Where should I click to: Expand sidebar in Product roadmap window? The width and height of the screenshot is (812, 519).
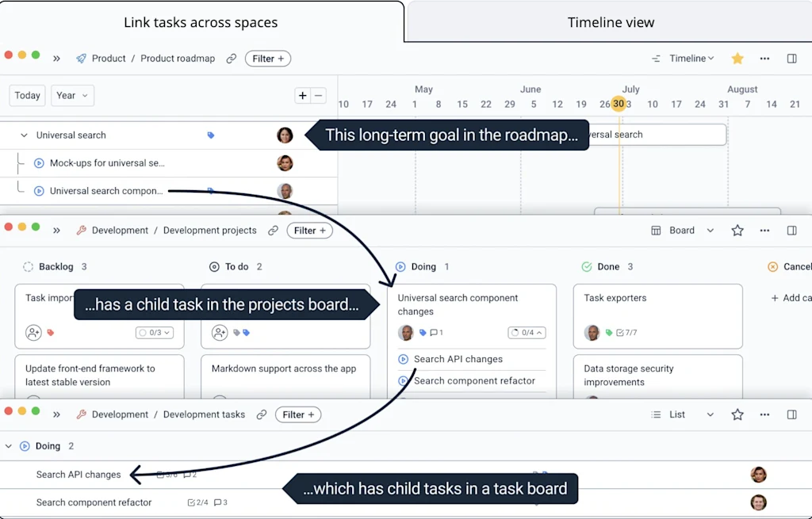coord(56,59)
